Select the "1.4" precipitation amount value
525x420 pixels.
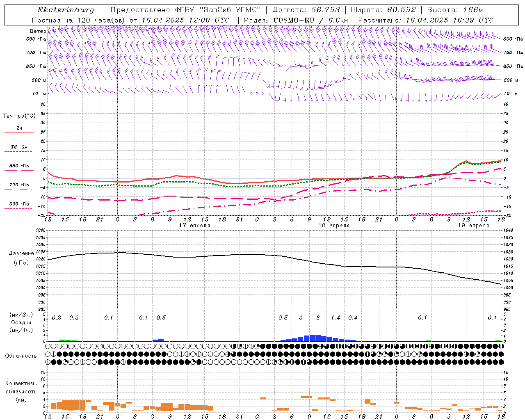coord(336,318)
